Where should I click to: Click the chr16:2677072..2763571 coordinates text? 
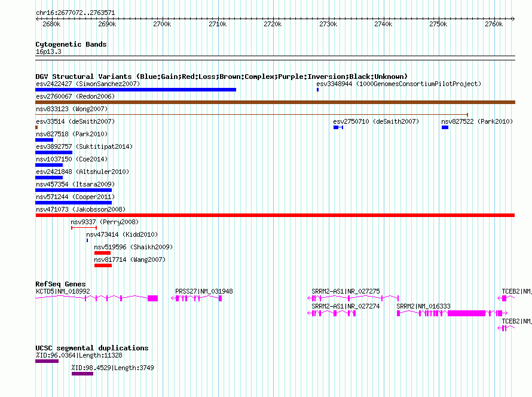coord(75,13)
